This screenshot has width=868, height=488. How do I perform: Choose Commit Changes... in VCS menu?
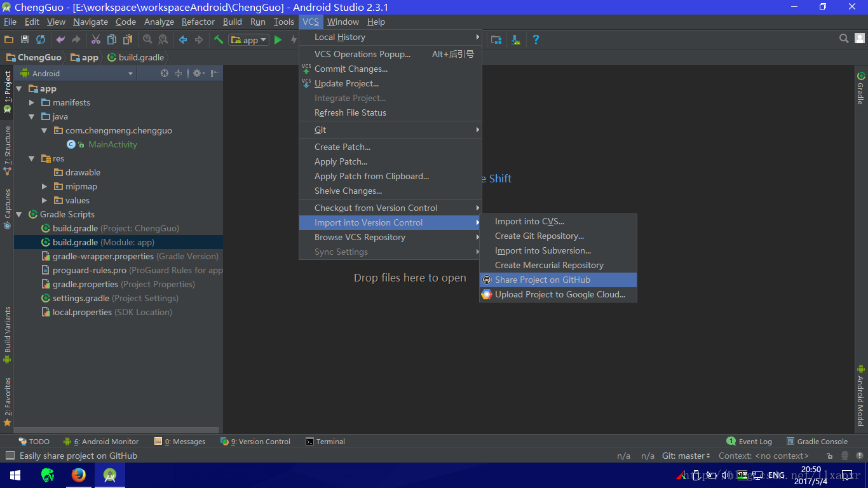[391, 69]
